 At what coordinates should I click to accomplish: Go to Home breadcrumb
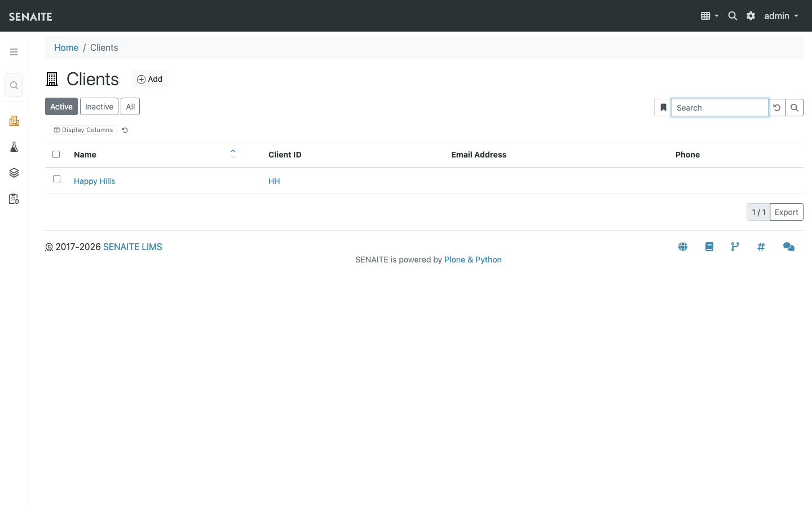[66, 47]
